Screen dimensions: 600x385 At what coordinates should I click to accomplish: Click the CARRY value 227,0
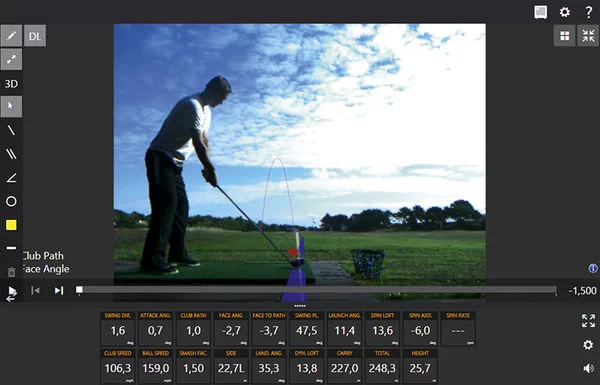(344, 369)
